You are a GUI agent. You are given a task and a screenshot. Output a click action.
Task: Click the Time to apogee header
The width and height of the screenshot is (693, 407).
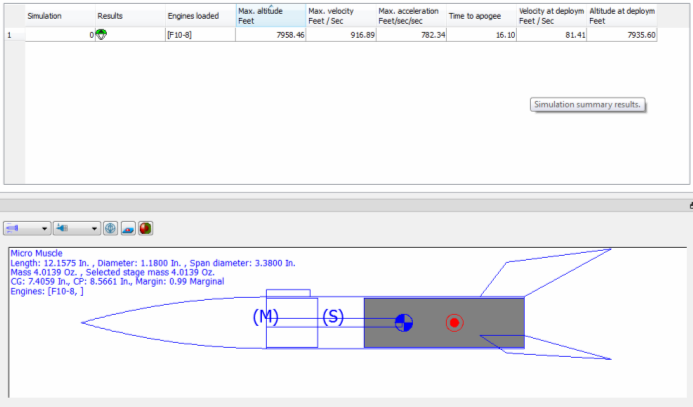(482, 16)
